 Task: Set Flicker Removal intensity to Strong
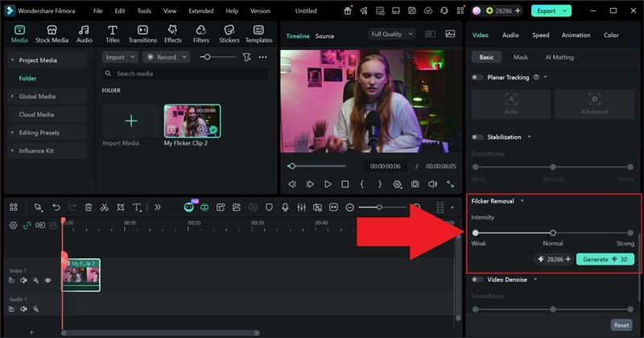(631, 233)
